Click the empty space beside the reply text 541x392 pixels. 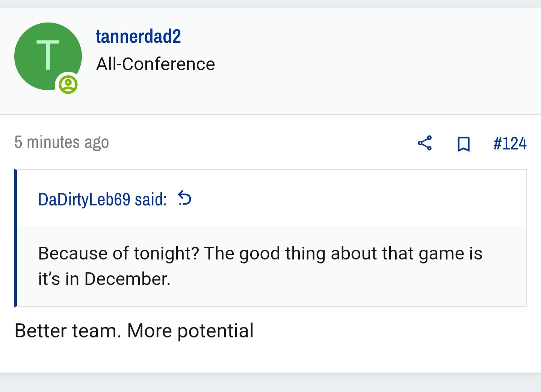(x=394, y=331)
